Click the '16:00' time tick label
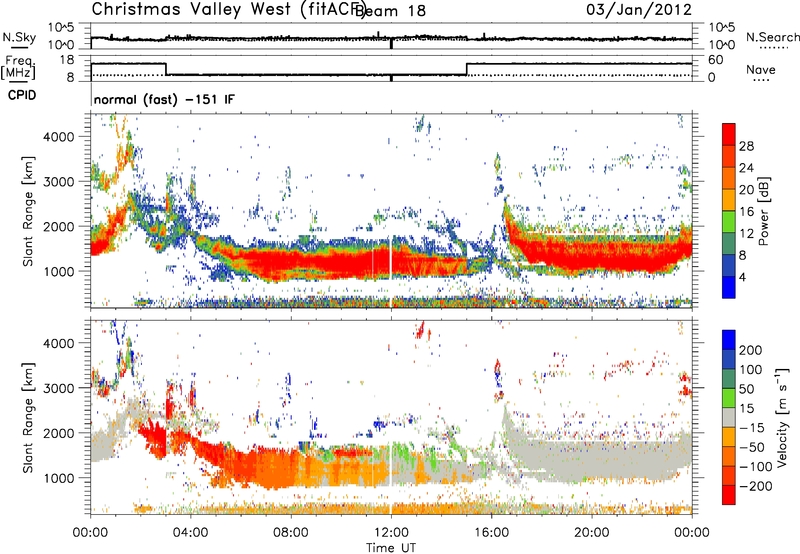Viewport: 800px width, 554px height. click(x=491, y=533)
